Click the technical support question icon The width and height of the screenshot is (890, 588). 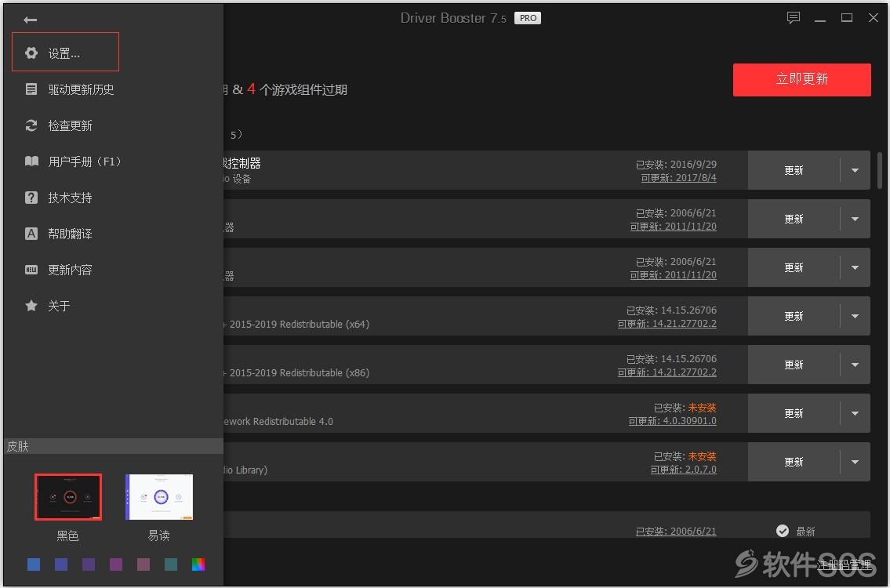31,198
